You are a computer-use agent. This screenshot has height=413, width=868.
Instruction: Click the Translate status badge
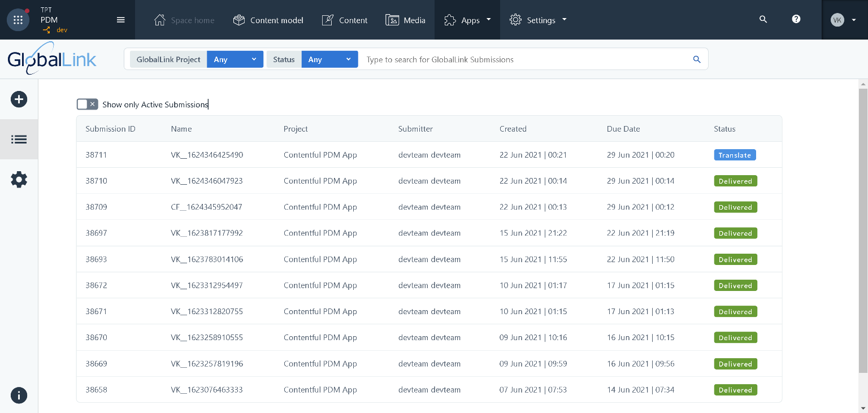[735, 155]
